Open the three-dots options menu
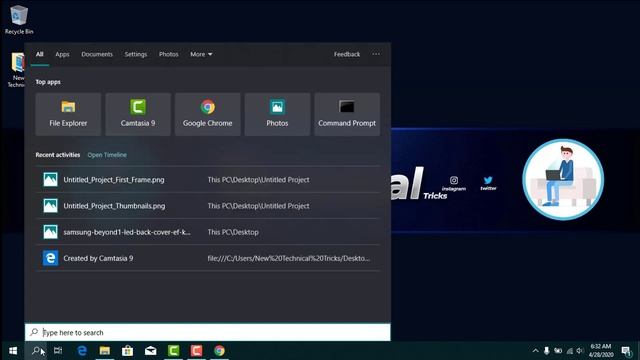The image size is (640, 360). (x=376, y=54)
